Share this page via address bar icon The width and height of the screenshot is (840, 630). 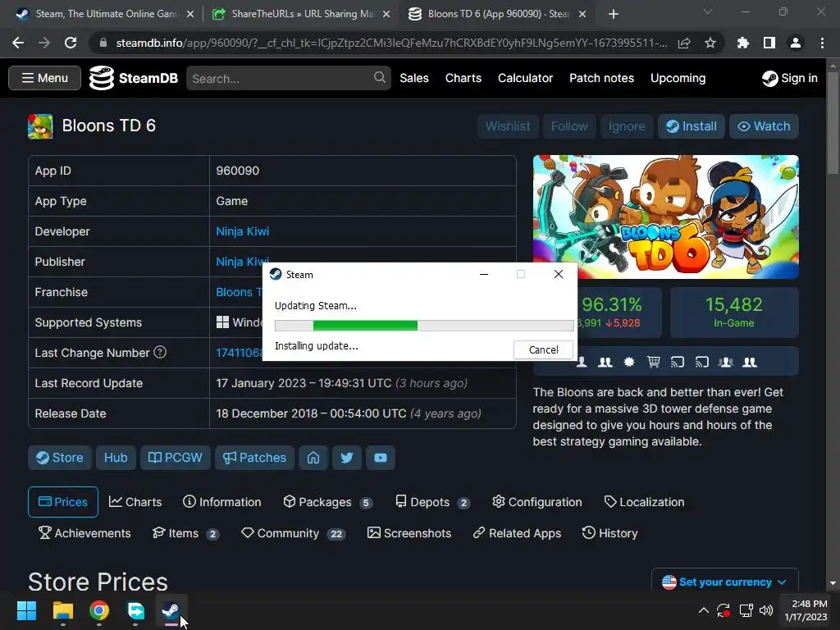click(684, 43)
